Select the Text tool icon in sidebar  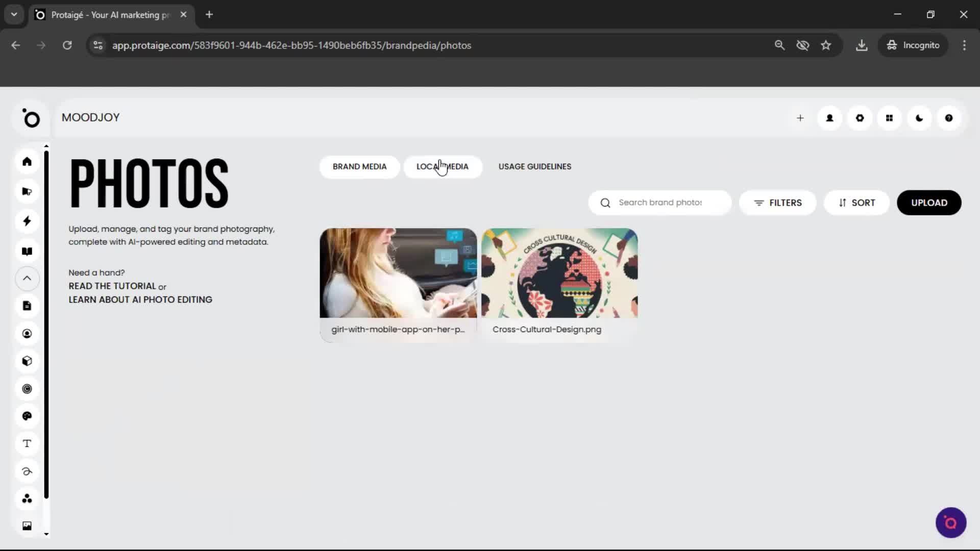(x=27, y=443)
